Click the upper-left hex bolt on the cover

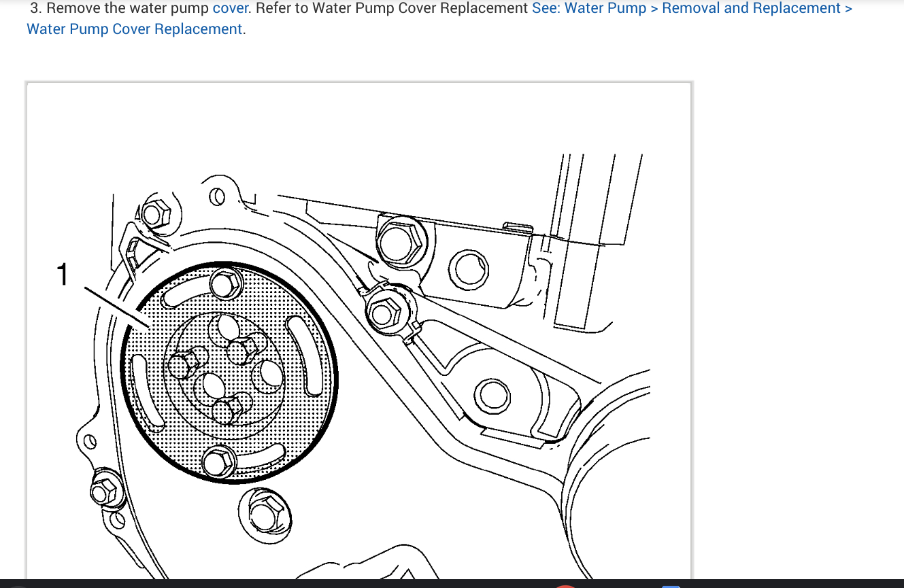156,215
